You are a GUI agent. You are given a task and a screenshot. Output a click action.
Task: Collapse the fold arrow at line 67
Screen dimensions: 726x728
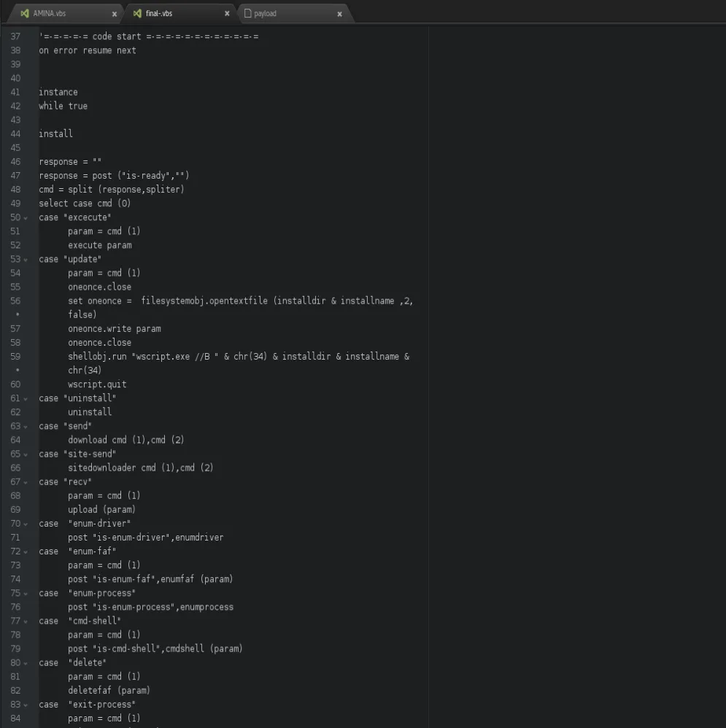click(x=26, y=482)
